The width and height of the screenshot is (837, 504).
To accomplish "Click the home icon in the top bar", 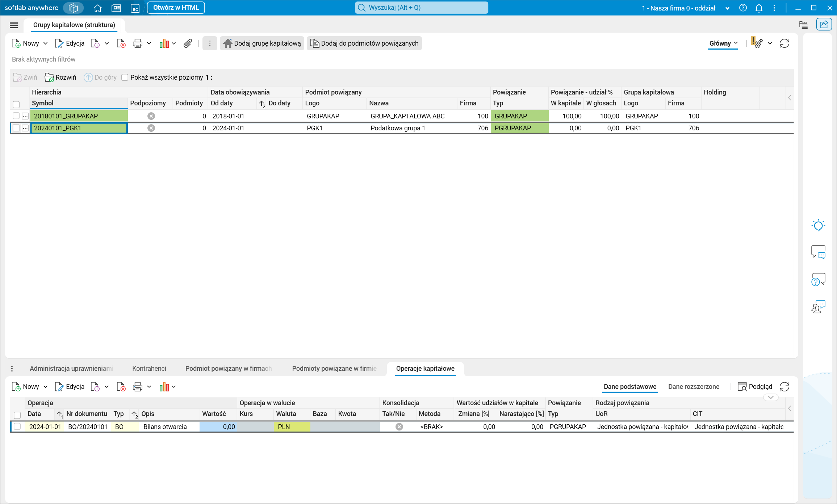I will (x=97, y=8).
